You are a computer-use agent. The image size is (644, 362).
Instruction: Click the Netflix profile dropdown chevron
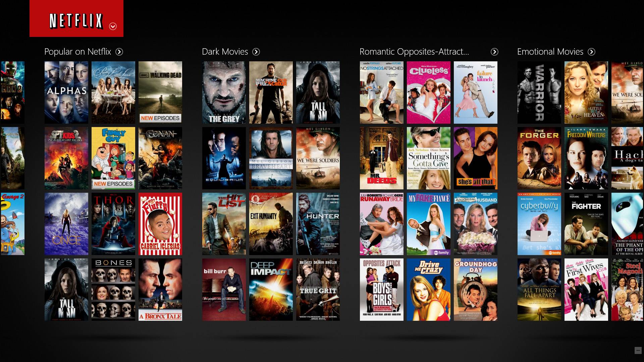pyautogui.click(x=112, y=25)
